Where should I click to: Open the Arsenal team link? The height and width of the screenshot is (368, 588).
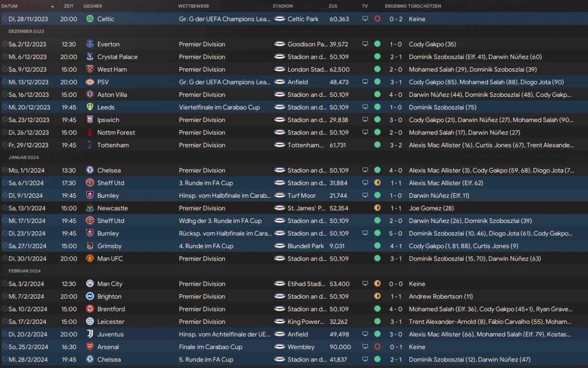[x=108, y=347]
